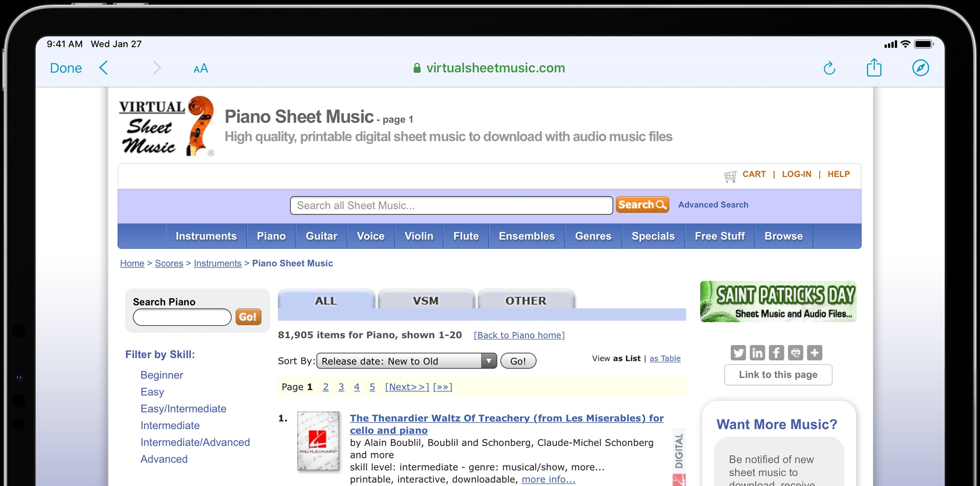Open the Voice nav menu

(371, 236)
